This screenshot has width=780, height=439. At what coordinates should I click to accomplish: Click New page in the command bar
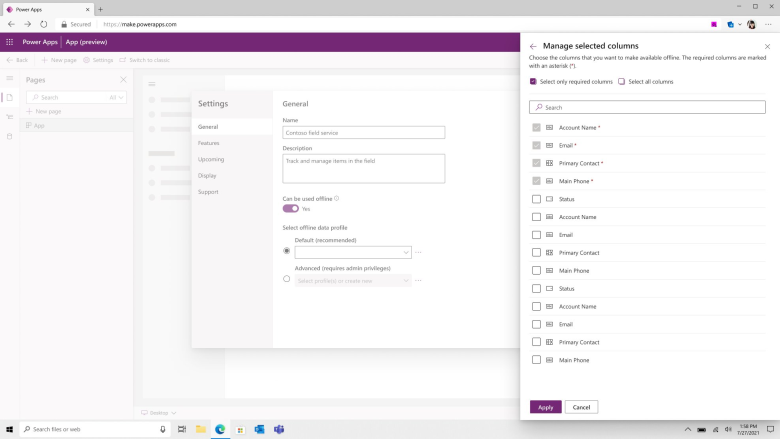point(59,60)
